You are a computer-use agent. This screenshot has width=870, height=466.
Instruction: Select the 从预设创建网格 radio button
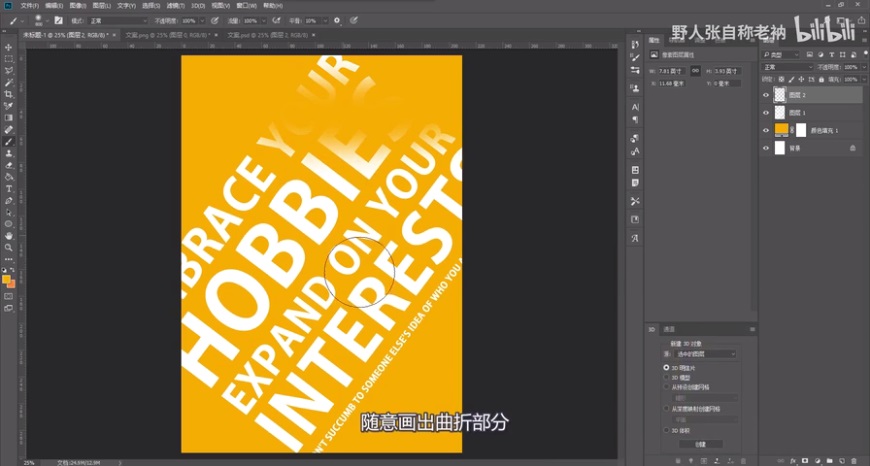666,387
